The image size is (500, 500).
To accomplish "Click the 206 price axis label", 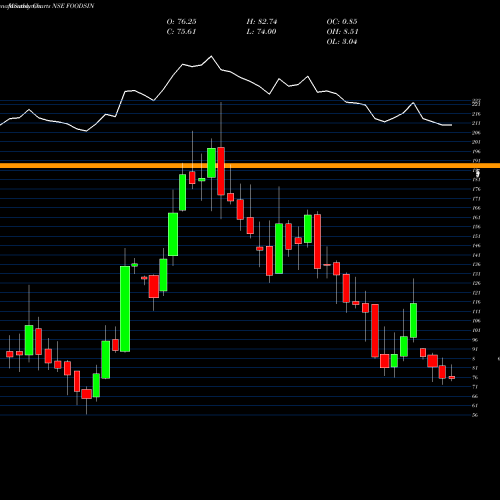I will tap(476, 133).
